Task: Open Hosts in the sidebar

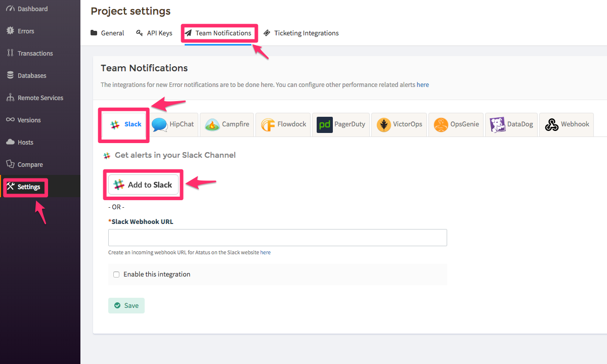Action: pyautogui.click(x=40, y=142)
